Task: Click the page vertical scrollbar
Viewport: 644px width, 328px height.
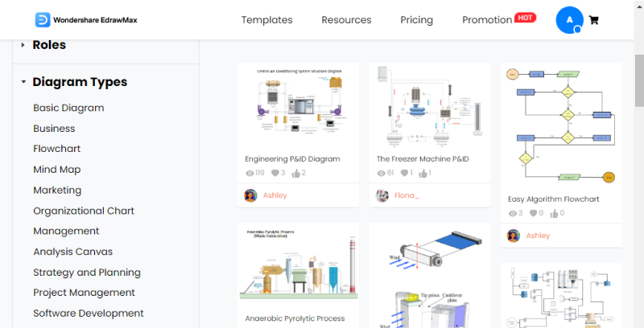Action: [639, 80]
